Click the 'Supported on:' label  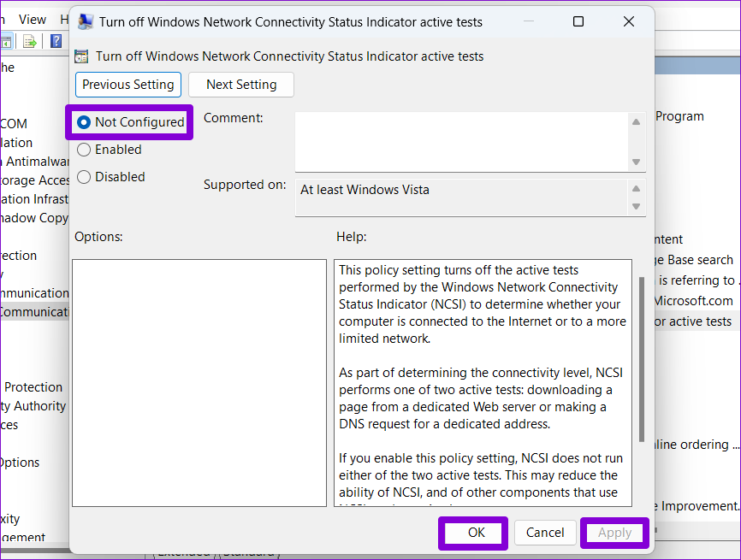coord(245,185)
